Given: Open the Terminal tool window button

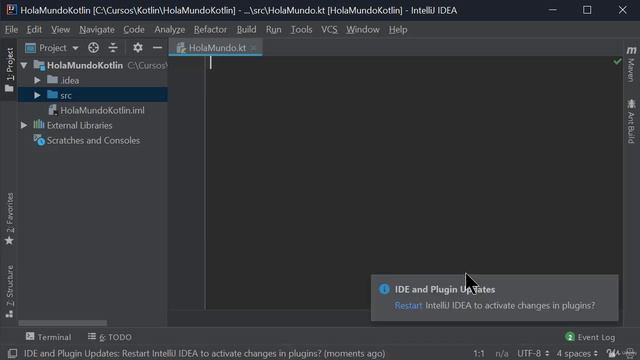Looking at the screenshot, I should [x=48, y=337].
